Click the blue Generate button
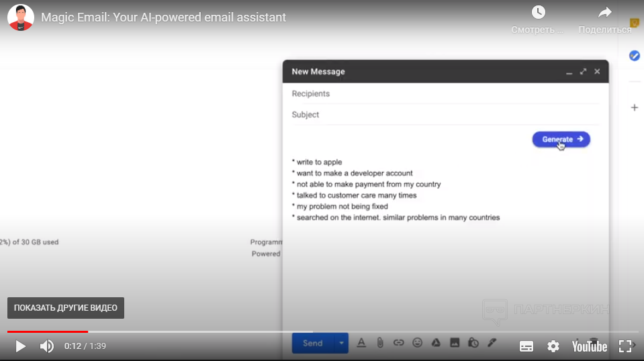This screenshot has width=644, height=361. click(561, 140)
